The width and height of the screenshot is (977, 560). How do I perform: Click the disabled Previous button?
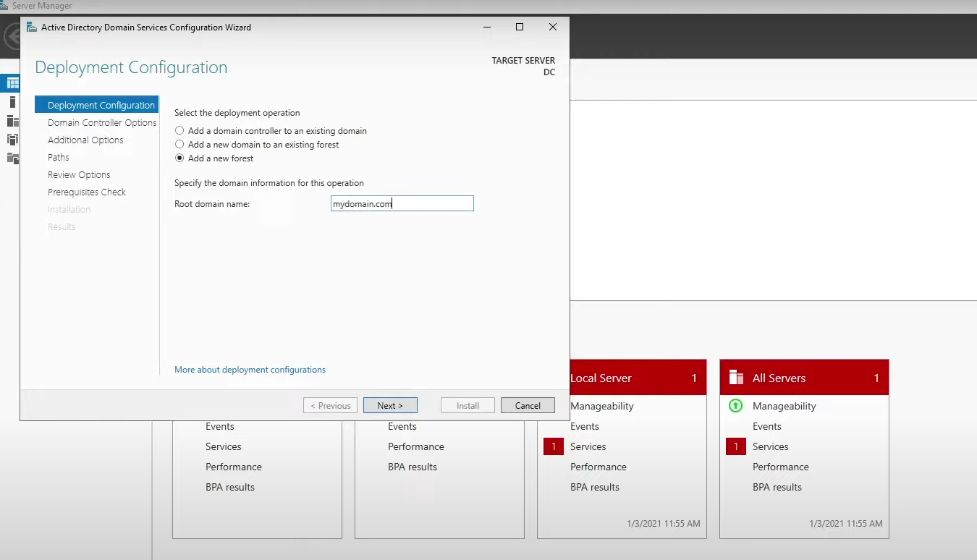tap(330, 405)
